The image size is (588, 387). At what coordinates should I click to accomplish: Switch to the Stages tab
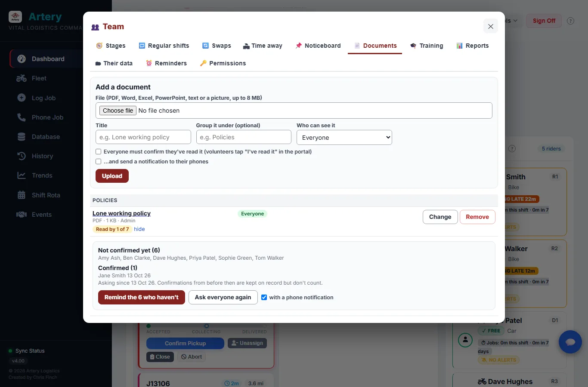(x=111, y=46)
